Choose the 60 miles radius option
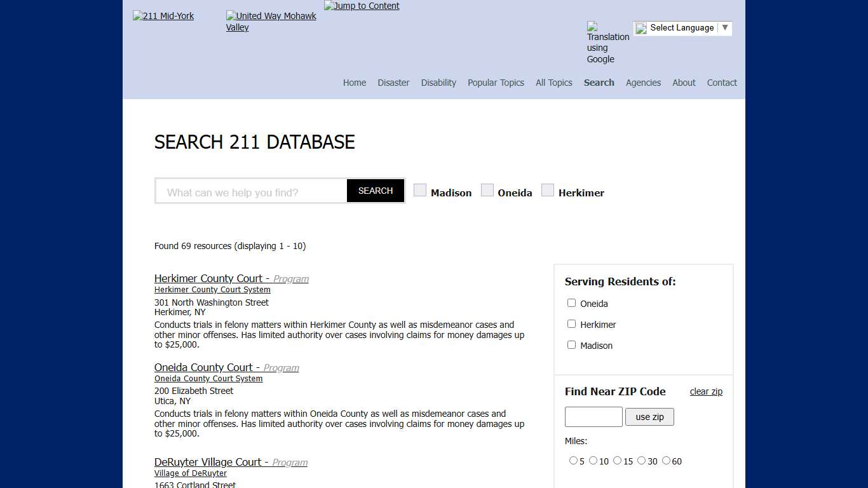868x488 pixels. [666, 460]
